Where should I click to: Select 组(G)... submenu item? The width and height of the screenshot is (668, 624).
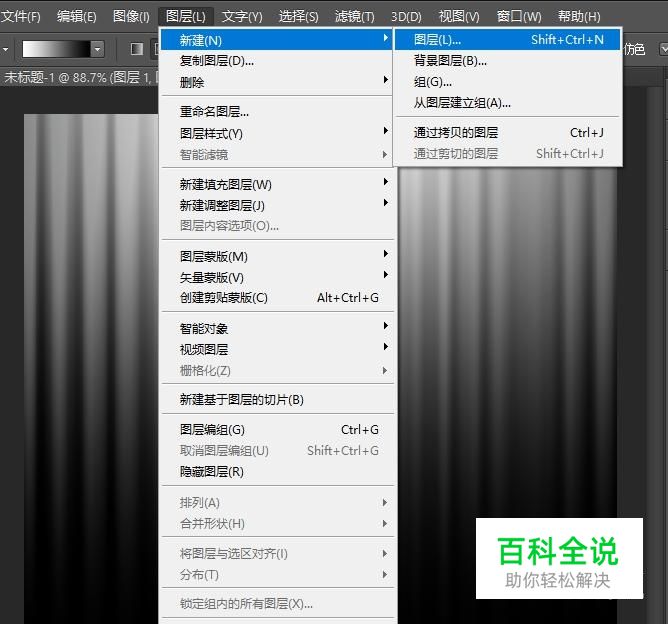pos(507,81)
